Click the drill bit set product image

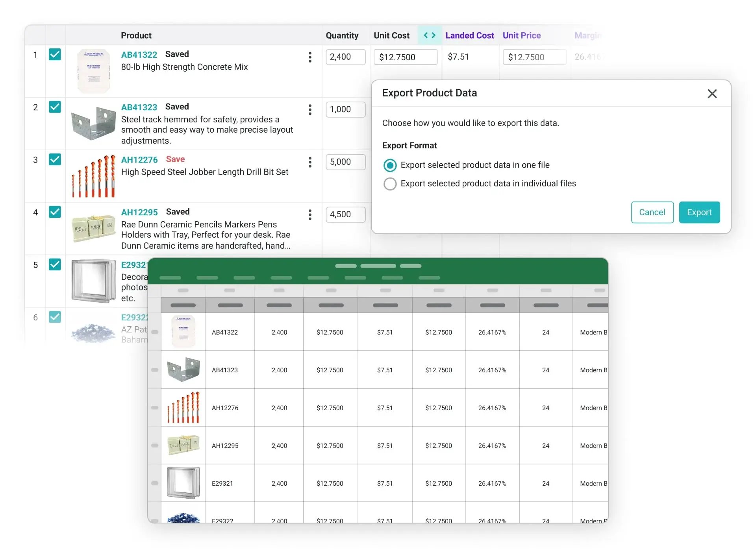click(93, 176)
